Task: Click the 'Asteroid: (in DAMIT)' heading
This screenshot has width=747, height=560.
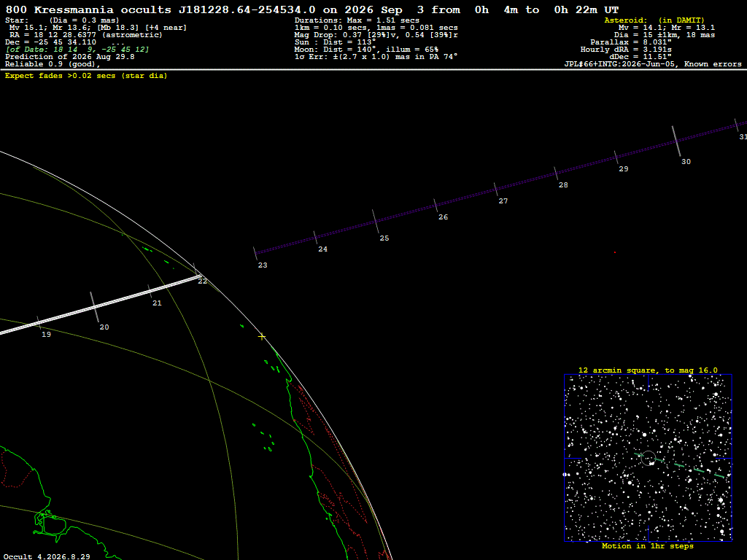Action: [654, 20]
